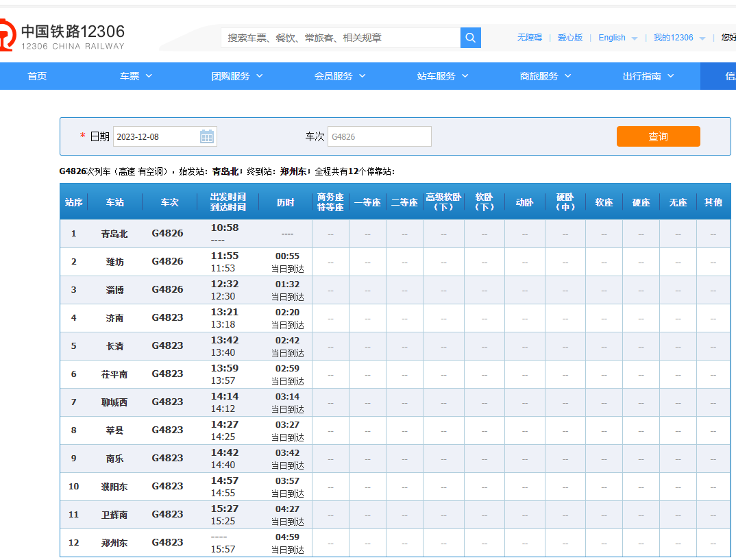Select station 淄博 in the table

114,290
